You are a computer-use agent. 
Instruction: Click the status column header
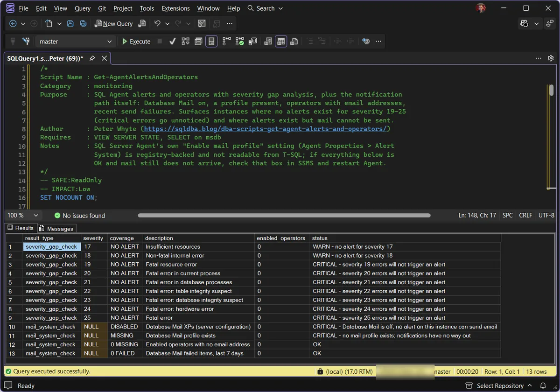tap(405, 238)
